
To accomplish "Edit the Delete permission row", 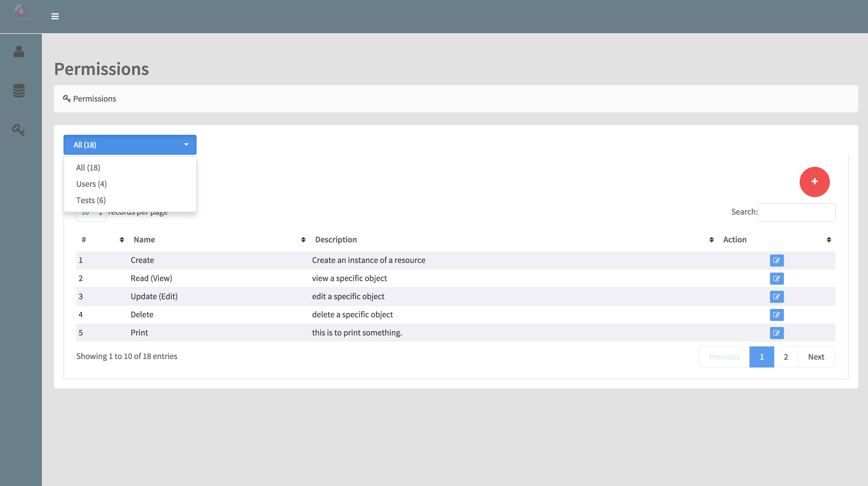I will (776, 315).
